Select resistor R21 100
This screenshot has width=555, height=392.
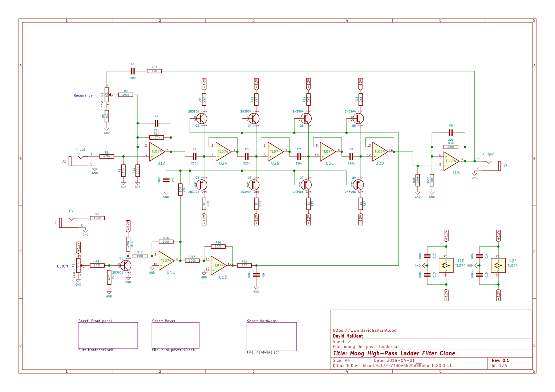[x=244, y=265]
